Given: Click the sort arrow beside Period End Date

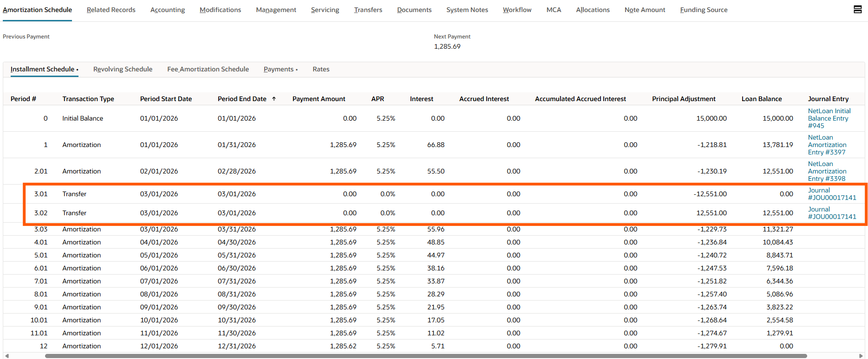Looking at the screenshot, I should [x=274, y=99].
